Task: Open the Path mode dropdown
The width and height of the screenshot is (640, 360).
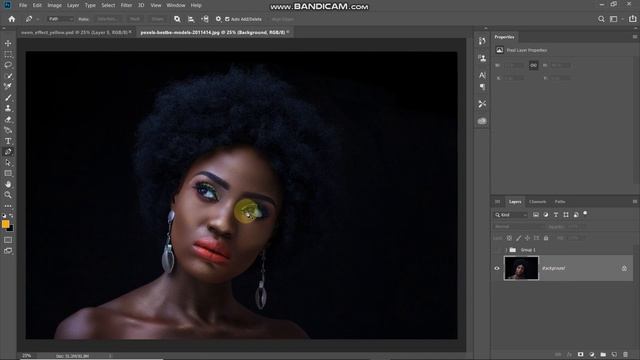Action: click(60, 19)
